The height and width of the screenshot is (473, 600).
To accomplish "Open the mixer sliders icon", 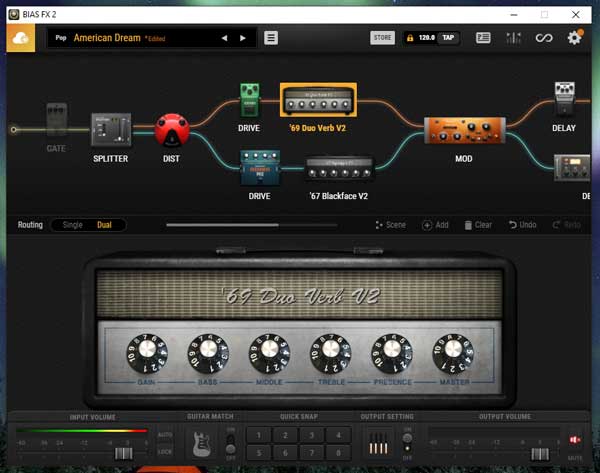I will coord(513,38).
